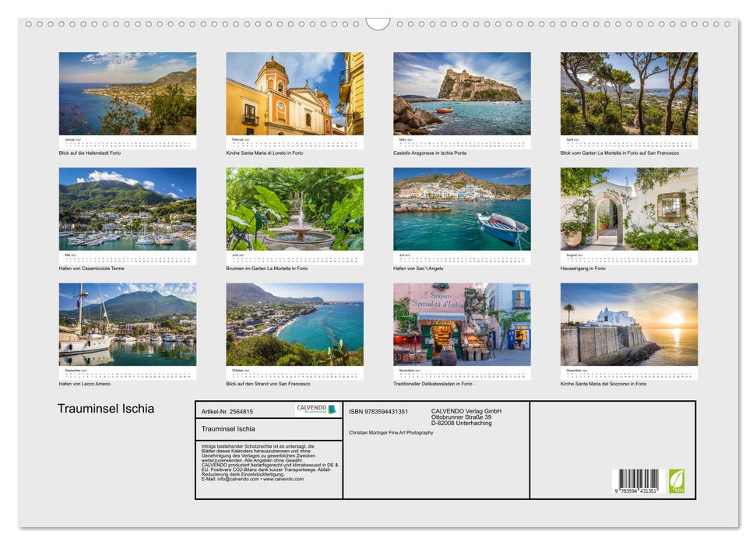Screen dimensions: 756x545
Task: Click caption 'Brunnen im Garten La Mortella in Forio'
Action: (266, 268)
